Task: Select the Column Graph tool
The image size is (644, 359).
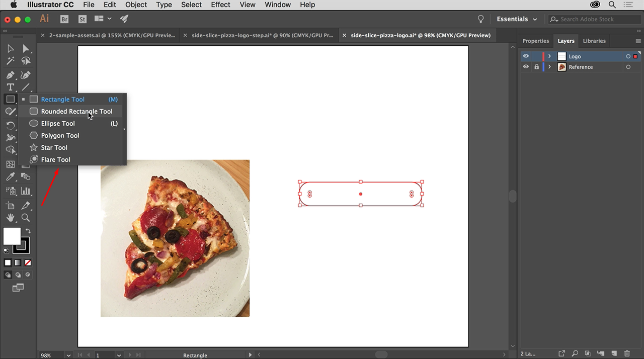Action: (x=26, y=191)
